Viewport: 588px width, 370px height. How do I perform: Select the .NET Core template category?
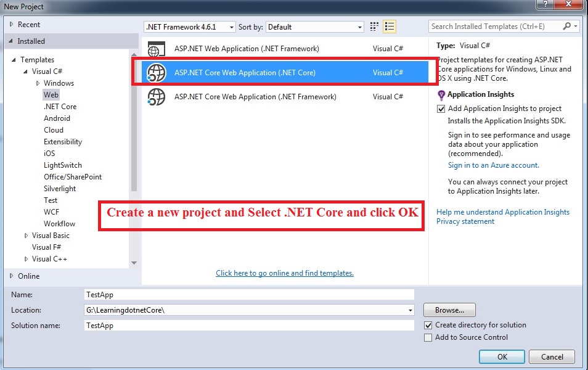tap(60, 107)
